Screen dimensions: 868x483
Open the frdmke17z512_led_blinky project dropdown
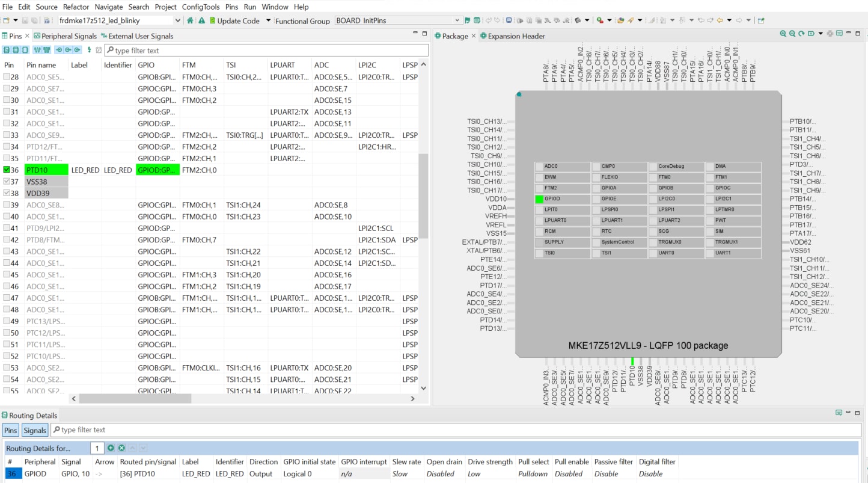[177, 20]
